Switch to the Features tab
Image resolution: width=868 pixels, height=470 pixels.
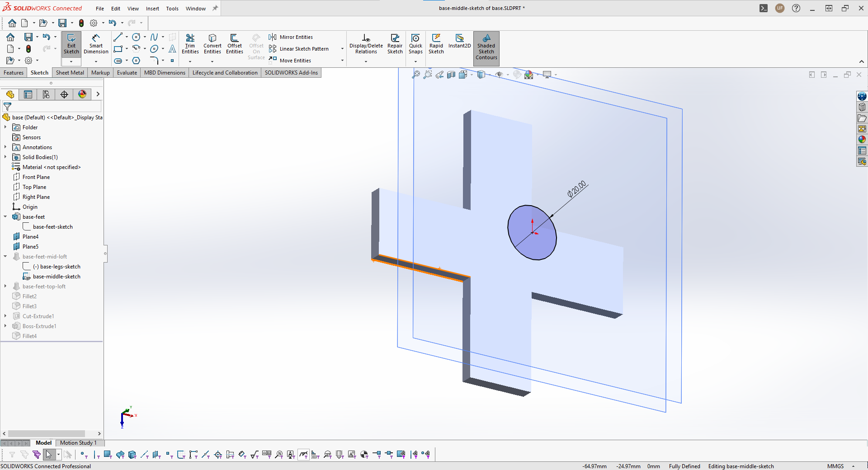click(14, 73)
